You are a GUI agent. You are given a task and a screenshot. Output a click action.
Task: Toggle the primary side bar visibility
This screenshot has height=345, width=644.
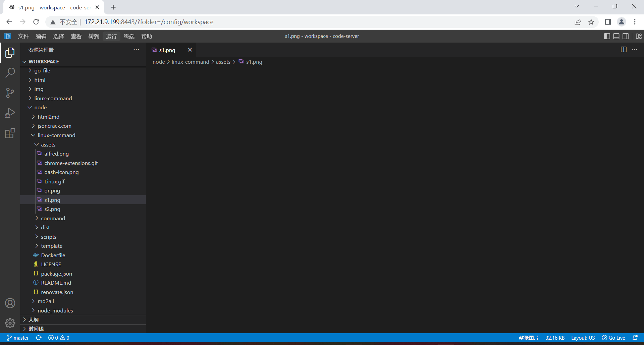coord(607,36)
